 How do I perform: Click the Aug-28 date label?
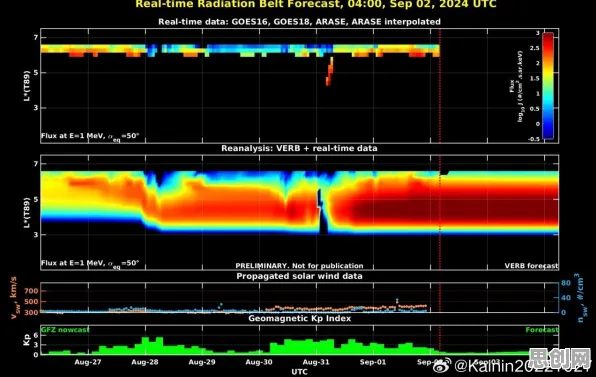(145, 362)
